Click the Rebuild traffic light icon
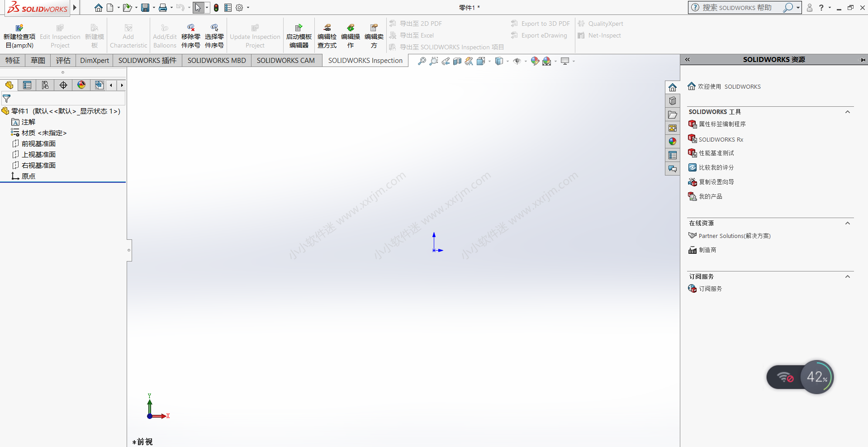 point(216,8)
